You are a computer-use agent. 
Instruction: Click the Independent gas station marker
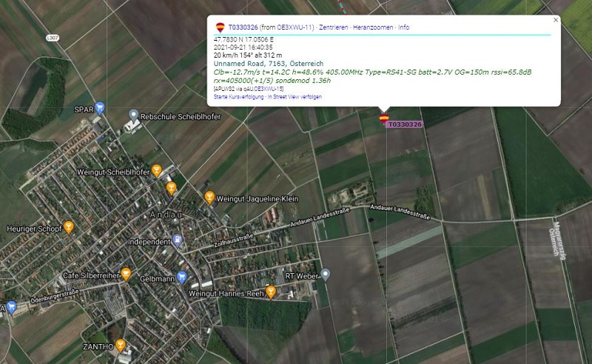178,240
